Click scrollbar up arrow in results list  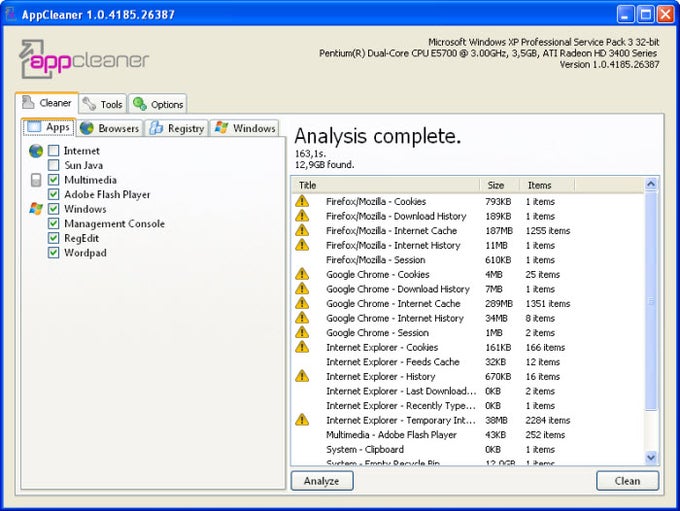click(x=651, y=184)
